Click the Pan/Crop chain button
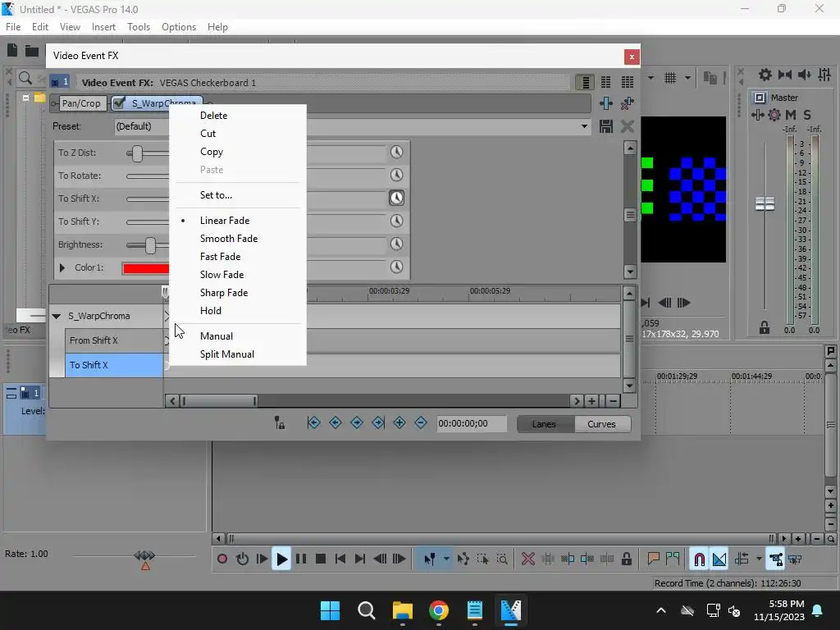This screenshot has width=840, height=630. click(x=81, y=103)
